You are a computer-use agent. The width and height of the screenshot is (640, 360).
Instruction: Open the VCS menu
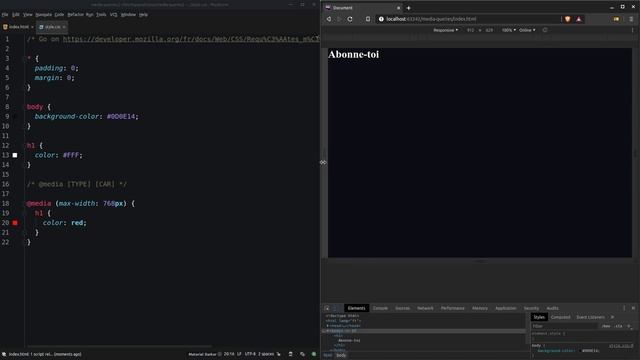pos(113,15)
